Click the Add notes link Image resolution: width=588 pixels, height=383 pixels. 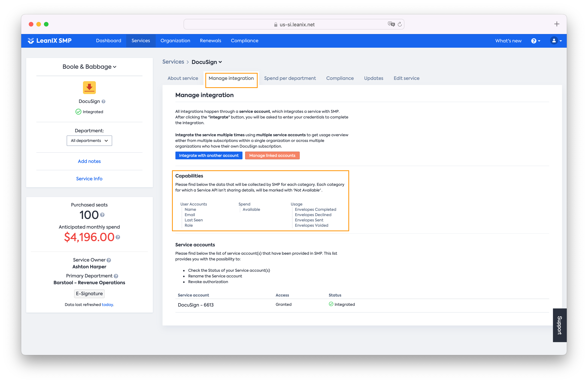tap(89, 161)
